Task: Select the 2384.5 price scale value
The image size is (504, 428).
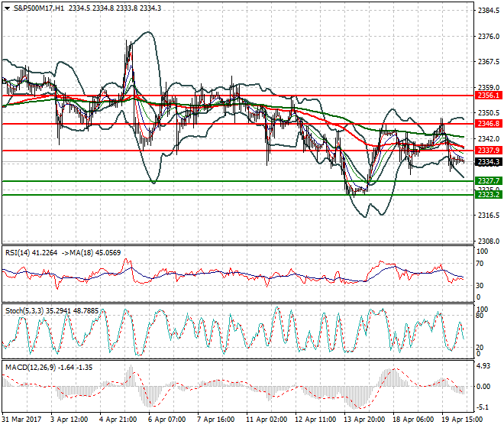Action: click(x=489, y=11)
